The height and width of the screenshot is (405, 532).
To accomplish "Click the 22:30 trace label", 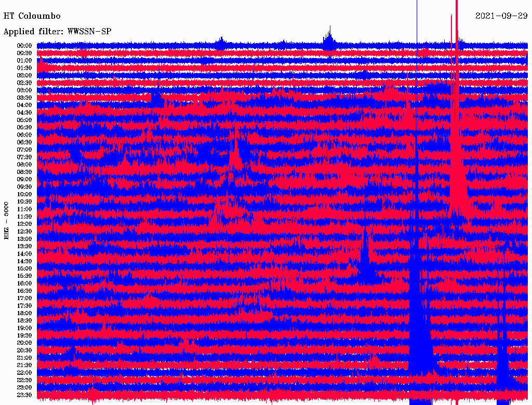I will click(x=24, y=380).
